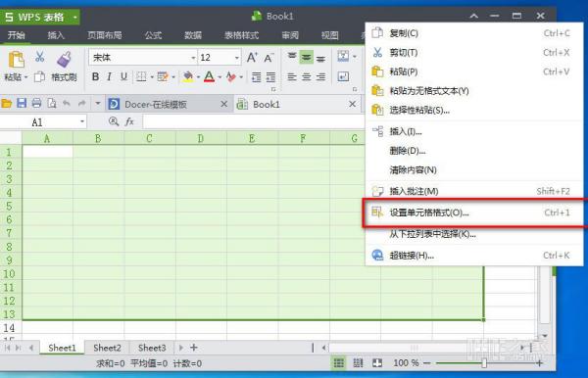Open the WPS 表格 application menu arrow
The image size is (588, 378).
[75, 18]
